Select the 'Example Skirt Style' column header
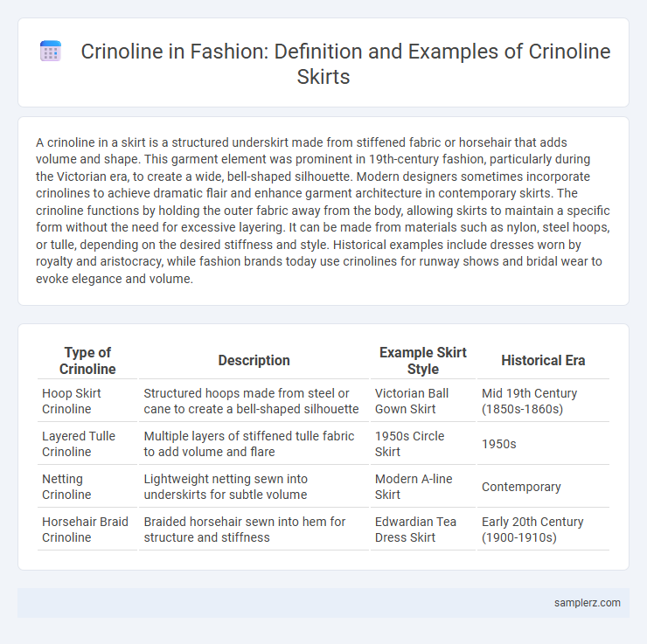The height and width of the screenshot is (644, 647). click(x=423, y=361)
